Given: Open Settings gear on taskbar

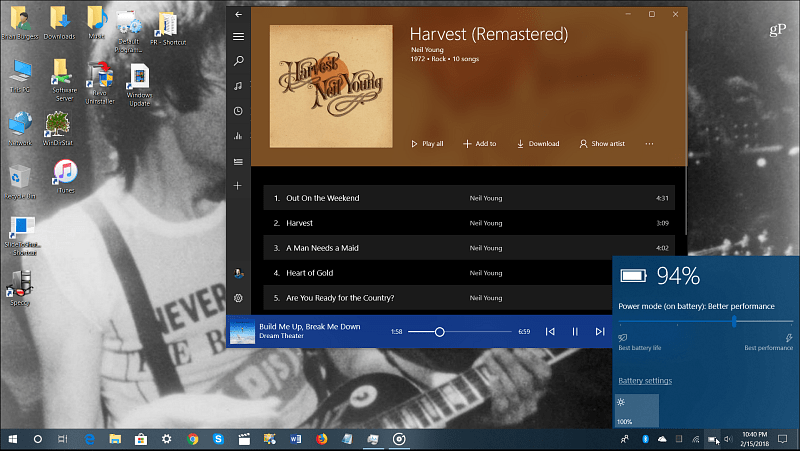Looking at the screenshot, I should coord(166,439).
